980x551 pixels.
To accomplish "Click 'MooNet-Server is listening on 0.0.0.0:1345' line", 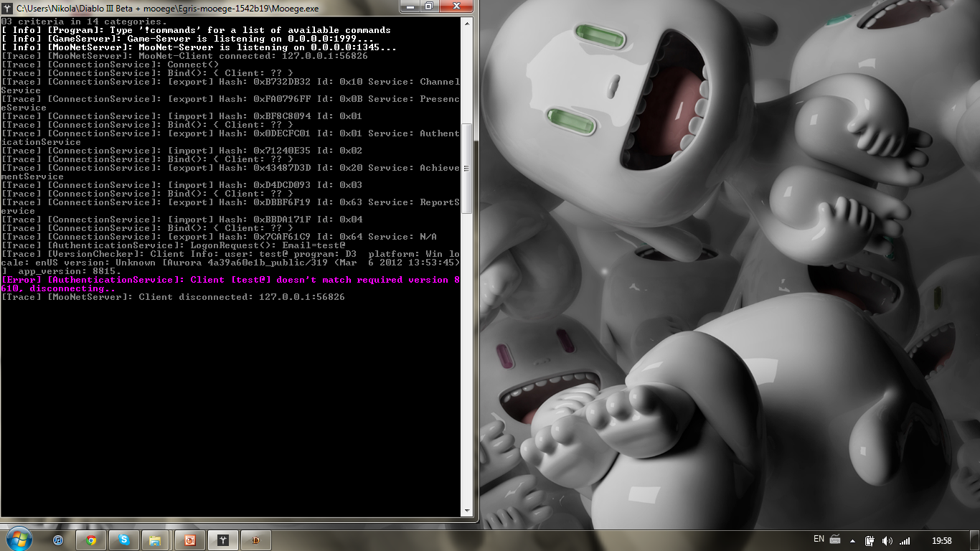I will (x=199, y=47).
